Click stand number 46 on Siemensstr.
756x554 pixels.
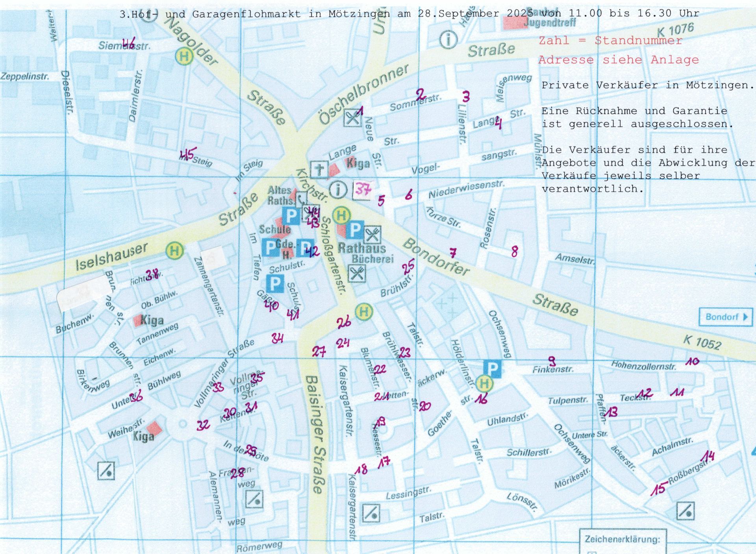click(128, 43)
